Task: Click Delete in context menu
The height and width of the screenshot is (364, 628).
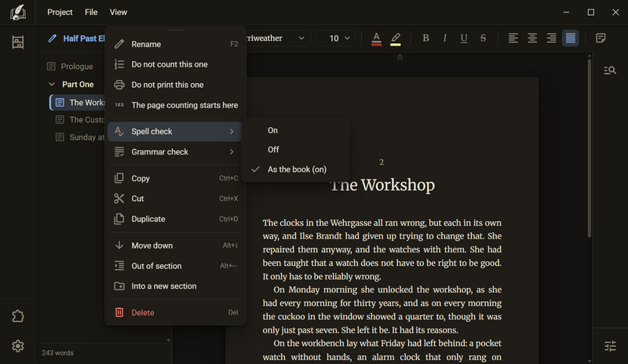Action: point(175,313)
